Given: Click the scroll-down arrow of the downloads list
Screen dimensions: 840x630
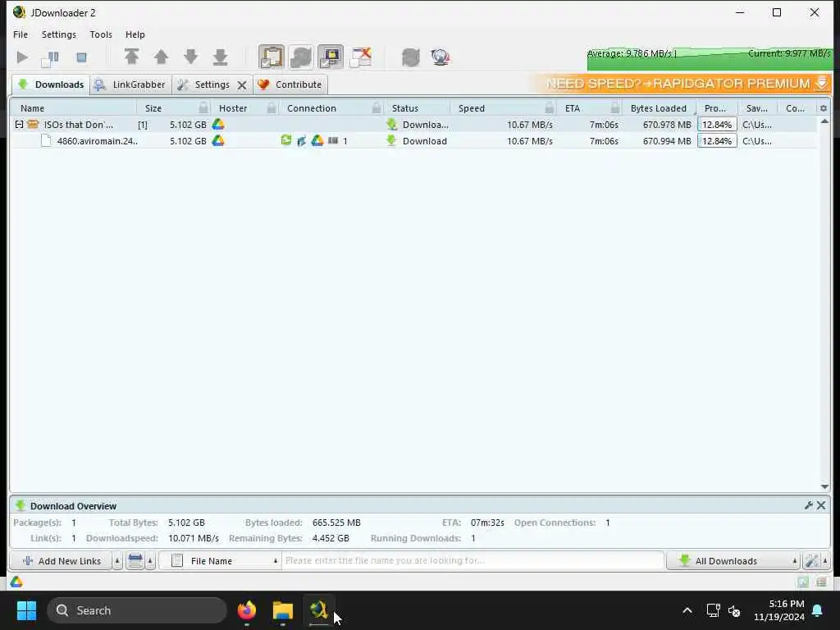Looking at the screenshot, I should [825, 486].
